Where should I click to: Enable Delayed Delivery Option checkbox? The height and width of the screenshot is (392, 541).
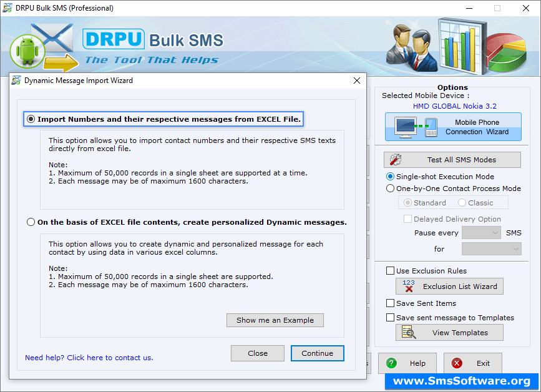(407, 219)
